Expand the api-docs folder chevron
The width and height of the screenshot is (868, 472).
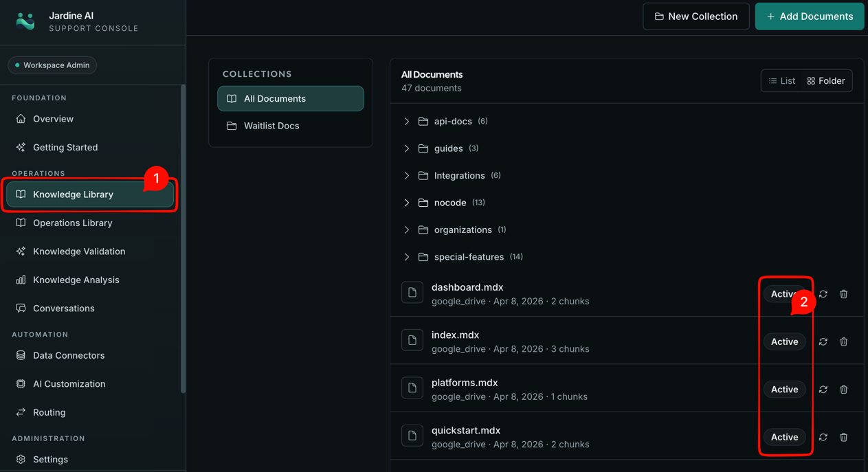tap(407, 122)
